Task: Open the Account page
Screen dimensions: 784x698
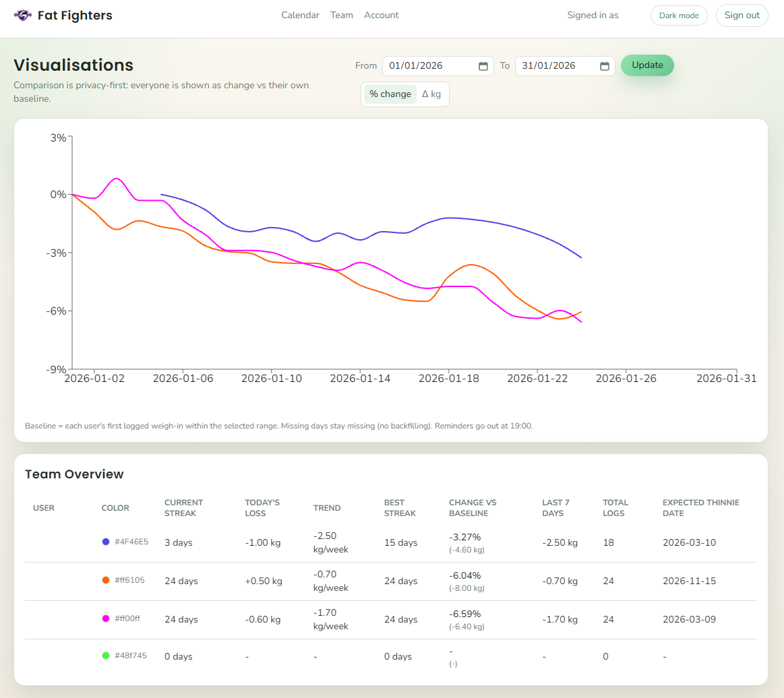Action: (x=381, y=15)
